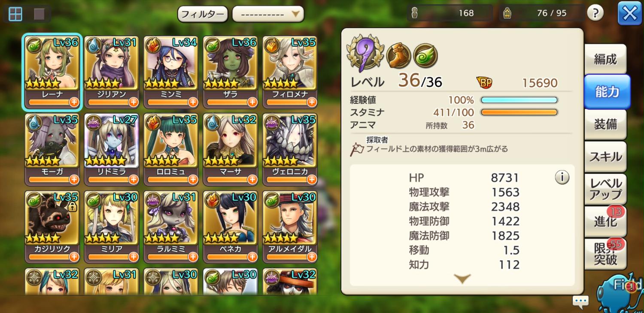Image resolution: width=644 pixels, height=313 pixels.
Task: Open the スキル skill tab
Action: 605,156
